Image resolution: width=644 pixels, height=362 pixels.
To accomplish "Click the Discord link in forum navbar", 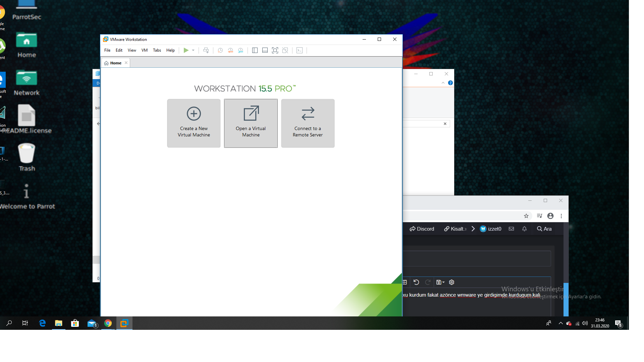I will (422, 229).
